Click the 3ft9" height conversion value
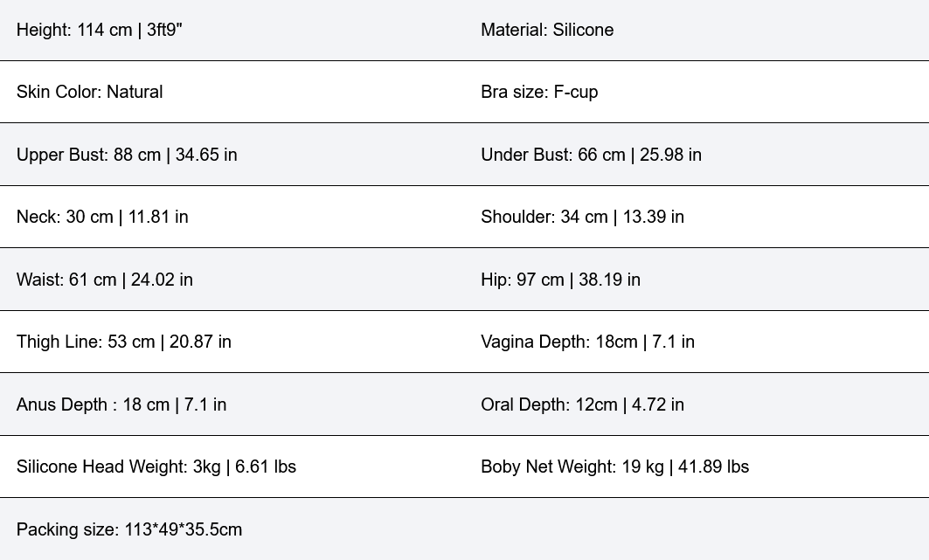Image resolution: width=929 pixels, height=560 pixels. point(164,30)
